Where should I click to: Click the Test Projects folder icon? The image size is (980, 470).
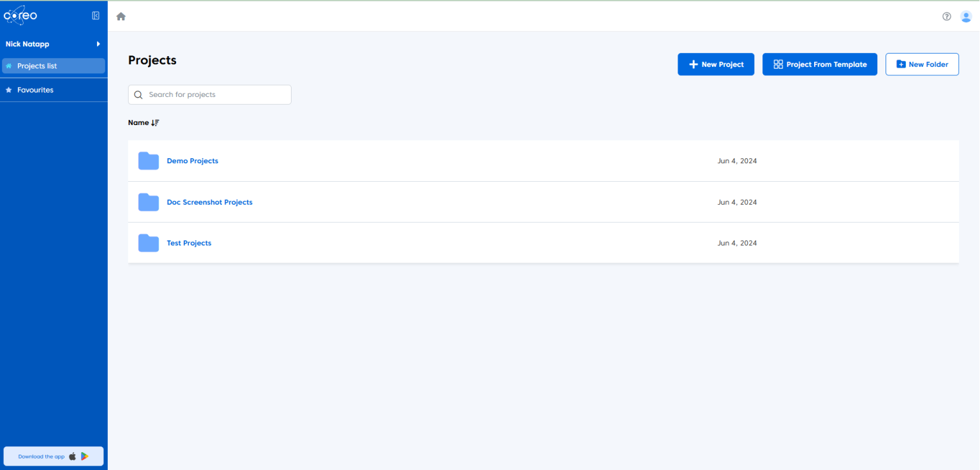pyautogui.click(x=149, y=243)
